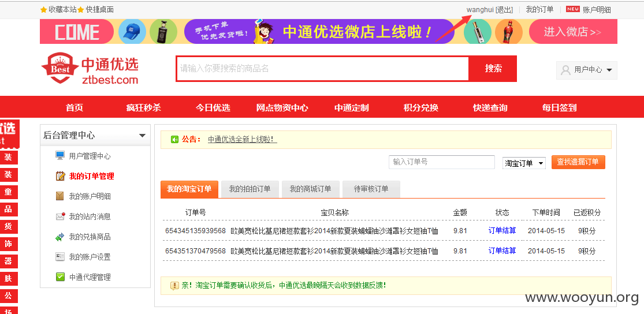Click the exclamation notice icon in the bottom tip

click(174, 286)
